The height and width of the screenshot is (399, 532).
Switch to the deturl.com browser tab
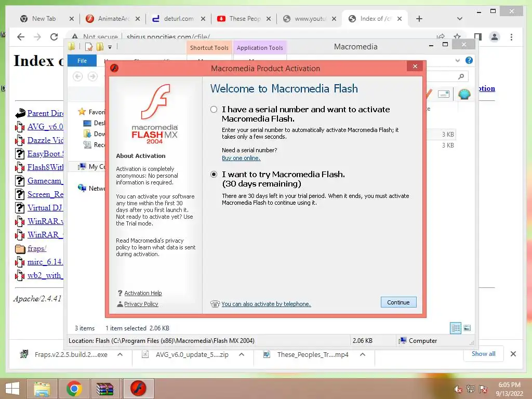coord(179,19)
